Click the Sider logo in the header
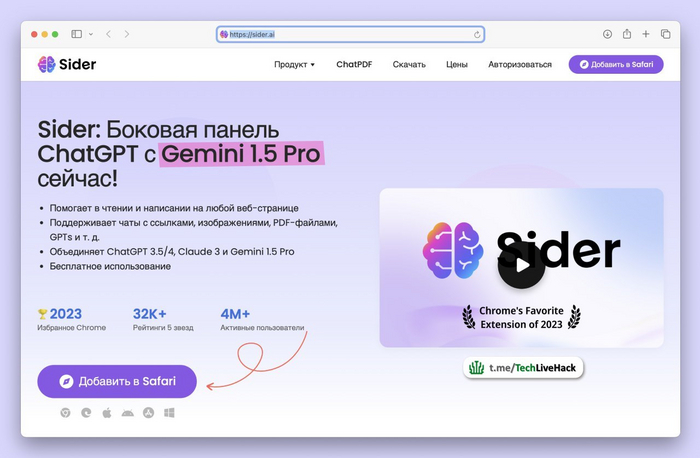 click(67, 64)
